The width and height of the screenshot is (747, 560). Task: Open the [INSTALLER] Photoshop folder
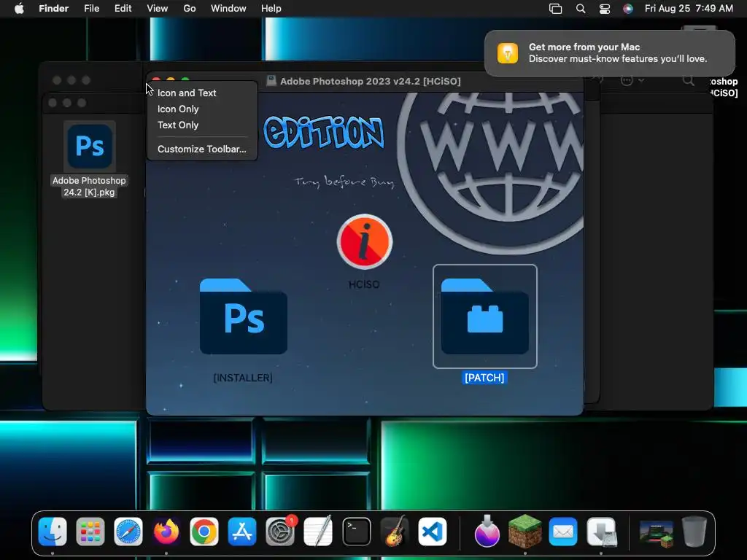coord(244,316)
